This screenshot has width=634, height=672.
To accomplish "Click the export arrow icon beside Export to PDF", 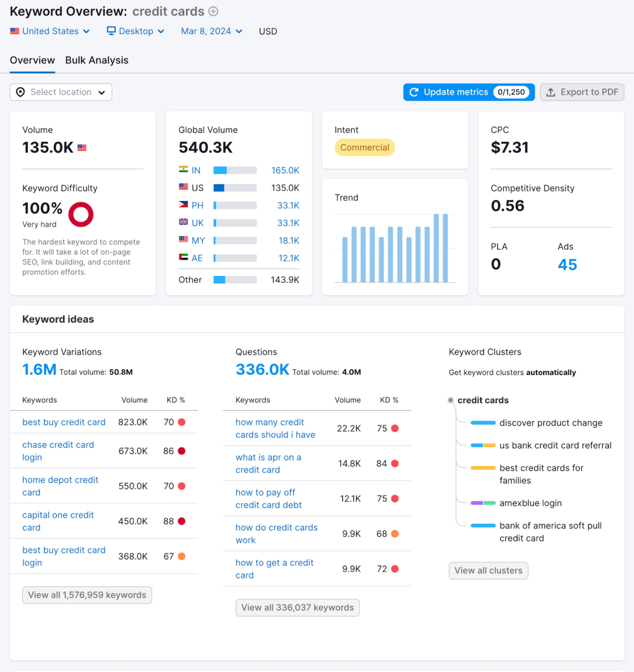I will pos(551,92).
